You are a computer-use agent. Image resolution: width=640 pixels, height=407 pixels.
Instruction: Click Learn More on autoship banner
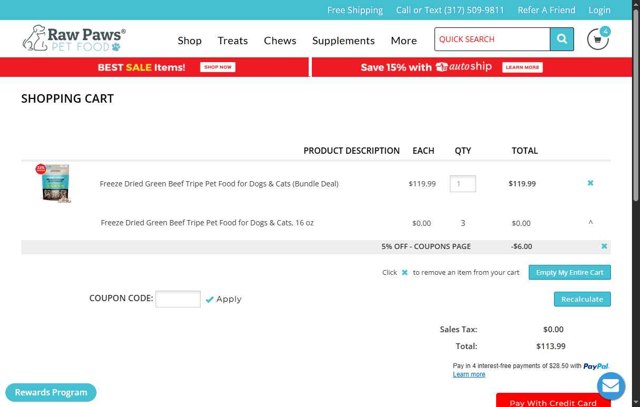click(x=522, y=67)
